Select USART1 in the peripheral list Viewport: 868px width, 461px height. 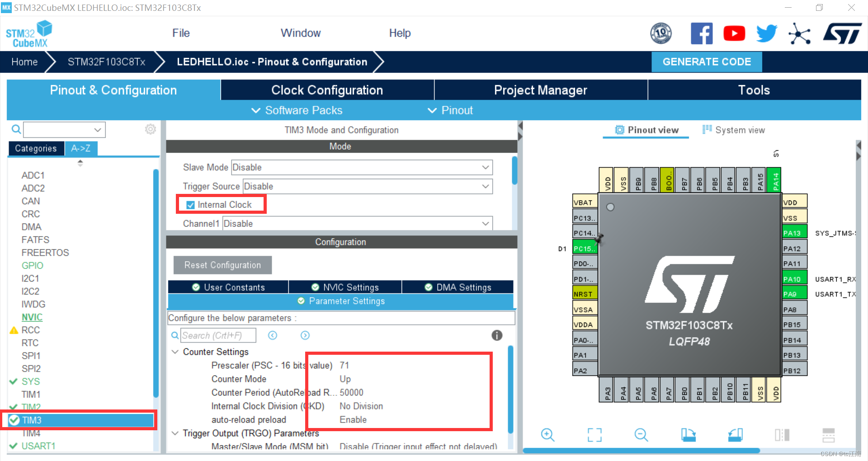coord(38,446)
